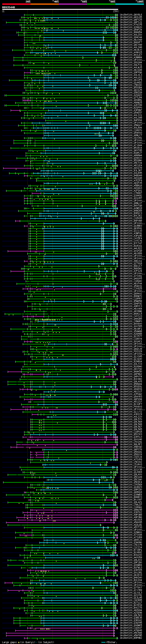146x644 pixels.
Task: Click hit UniRef100_B5IRI4
Action: point(131,148)
